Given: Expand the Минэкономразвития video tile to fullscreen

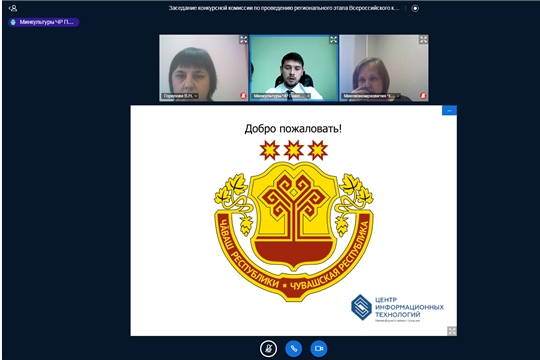Looking at the screenshot, I should coord(423,40).
